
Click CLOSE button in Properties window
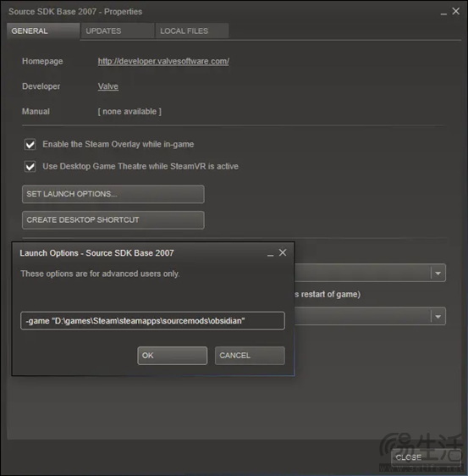(x=427, y=457)
